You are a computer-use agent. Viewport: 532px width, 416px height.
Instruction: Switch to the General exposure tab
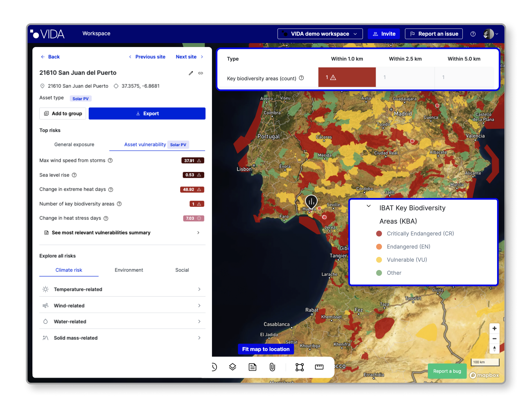pos(74,144)
